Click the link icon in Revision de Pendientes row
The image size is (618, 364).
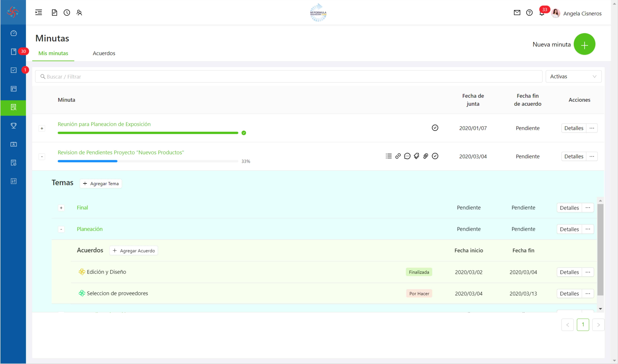point(398,156)
